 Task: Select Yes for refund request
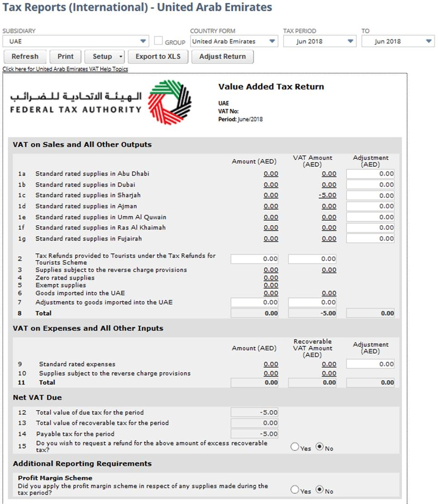(294, 447)
